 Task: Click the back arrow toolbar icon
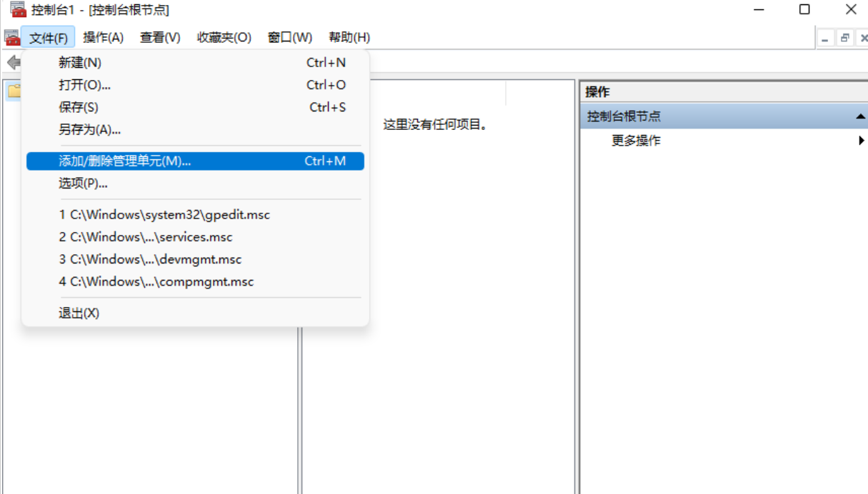click(13, 63)
